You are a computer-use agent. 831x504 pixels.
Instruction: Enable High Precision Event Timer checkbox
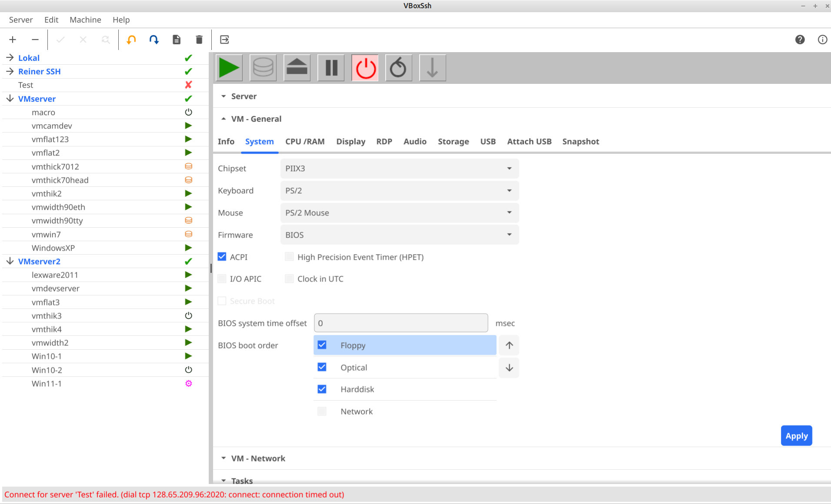(289, 257)
